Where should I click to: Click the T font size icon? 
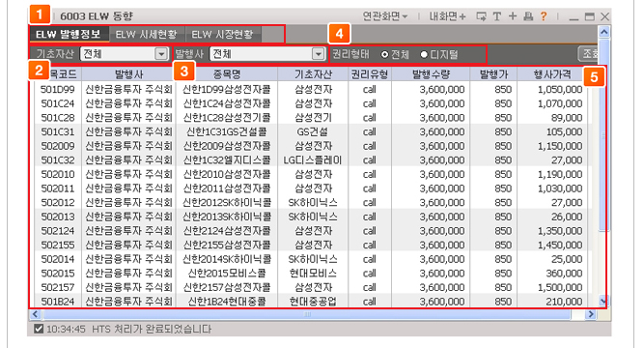point(497,16)
